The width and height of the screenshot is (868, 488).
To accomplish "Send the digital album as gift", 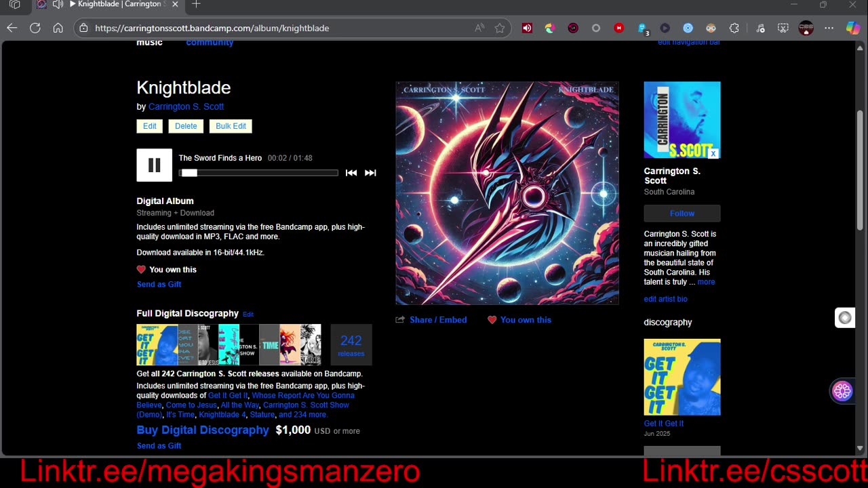I will tap(159, 285).
